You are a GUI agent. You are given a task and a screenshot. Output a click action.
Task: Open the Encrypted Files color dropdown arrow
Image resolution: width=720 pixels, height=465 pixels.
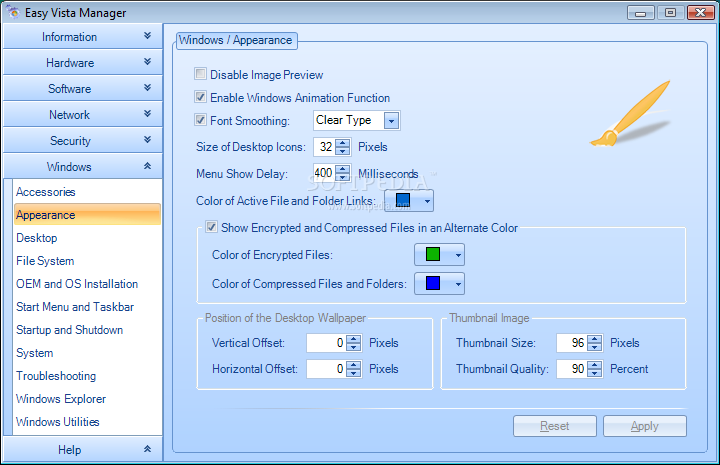[458, 255]
